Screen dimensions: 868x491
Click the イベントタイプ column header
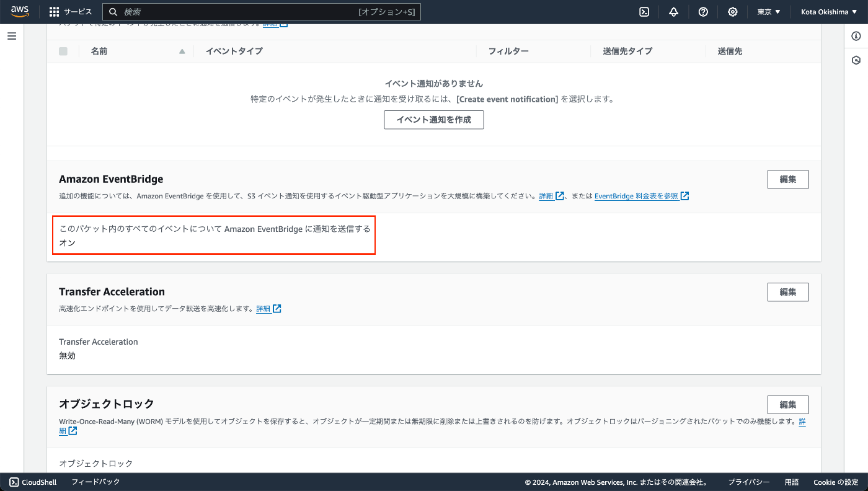pos(234,51)
